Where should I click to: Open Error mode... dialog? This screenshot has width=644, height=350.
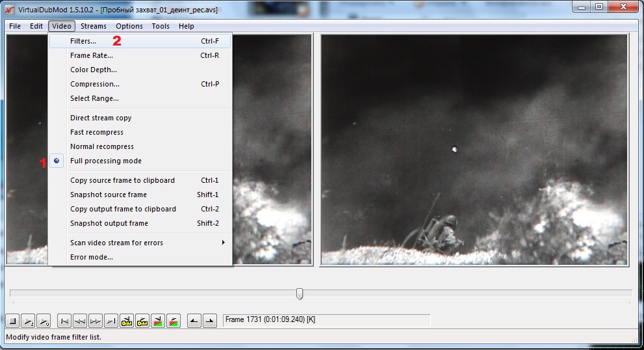coord(140,257)
